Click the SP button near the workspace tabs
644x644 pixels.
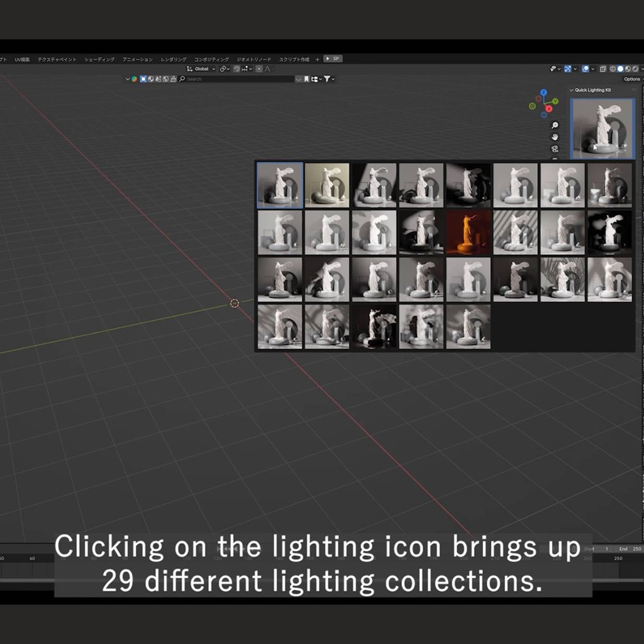pyautogui.click(x=333, y=59)
